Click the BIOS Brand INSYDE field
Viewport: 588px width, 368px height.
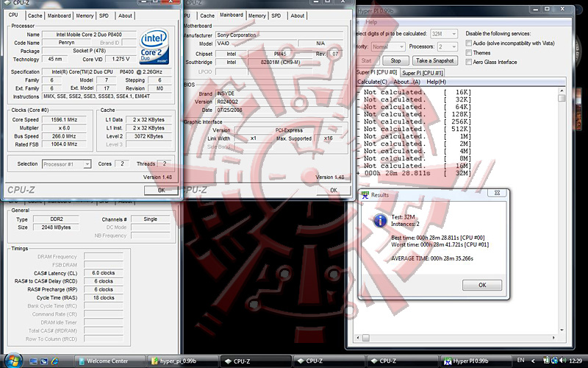[x=279, y=93]
